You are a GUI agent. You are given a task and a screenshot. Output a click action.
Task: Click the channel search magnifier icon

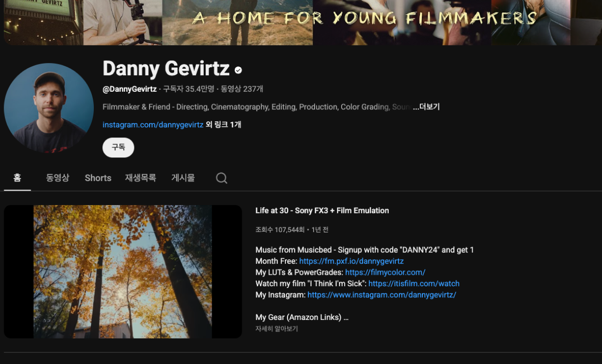[222, 178]
